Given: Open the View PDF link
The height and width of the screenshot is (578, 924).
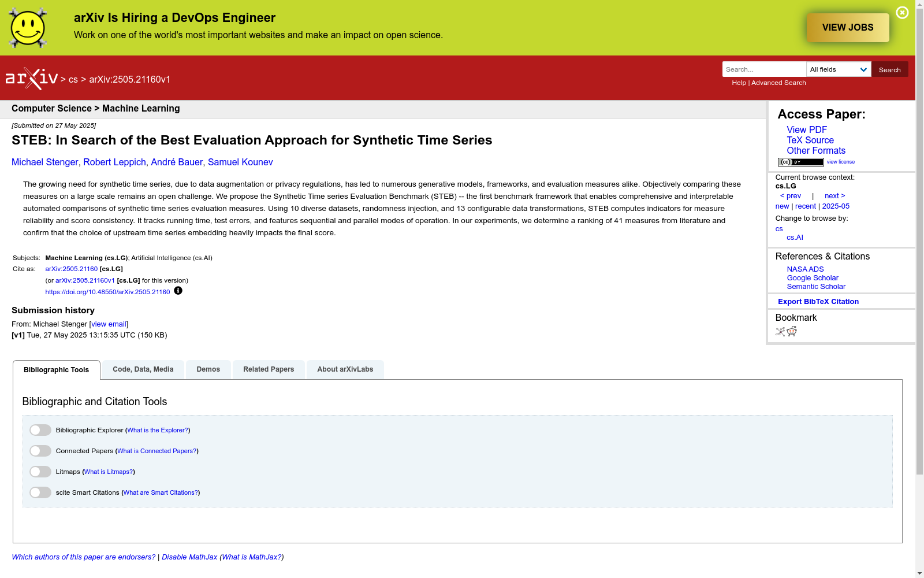Looking at the screenshot, I should [807, 130].
